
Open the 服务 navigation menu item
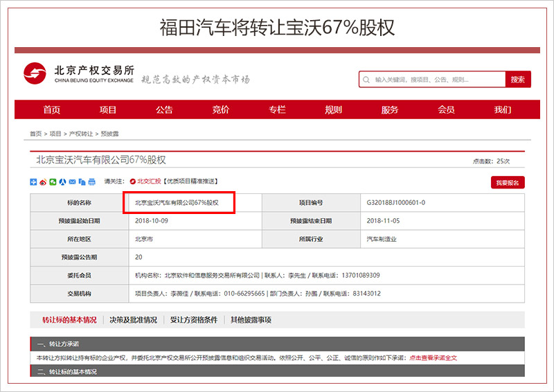390,110
